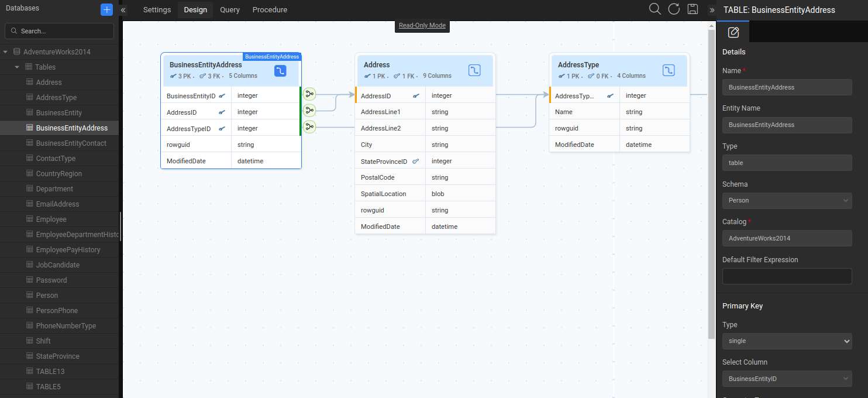Image resolution: width=868 pixels, height=398 pixels.
Task: Click the relation icon on AddressType table header
Action: (669, 70)
